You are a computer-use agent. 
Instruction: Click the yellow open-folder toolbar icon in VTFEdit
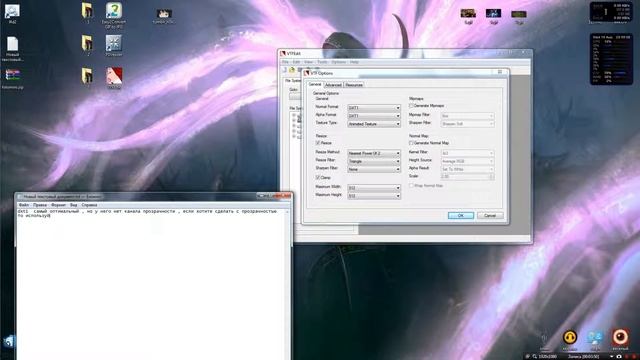(x=292, y=70)
